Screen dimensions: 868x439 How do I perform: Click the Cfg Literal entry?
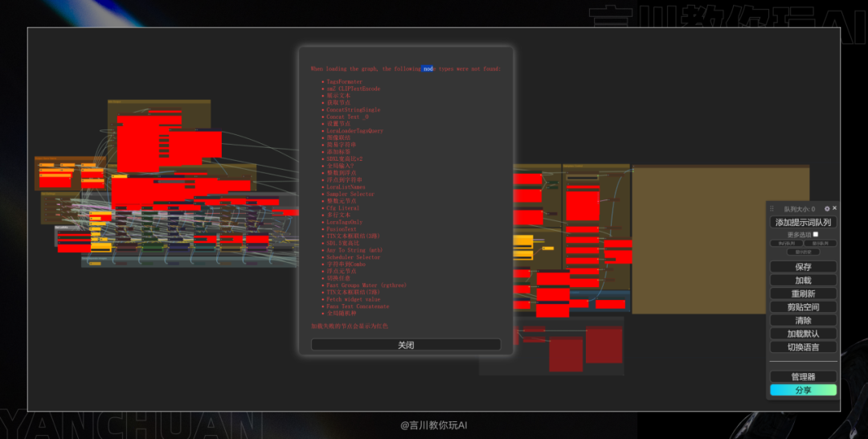[342, 208]
